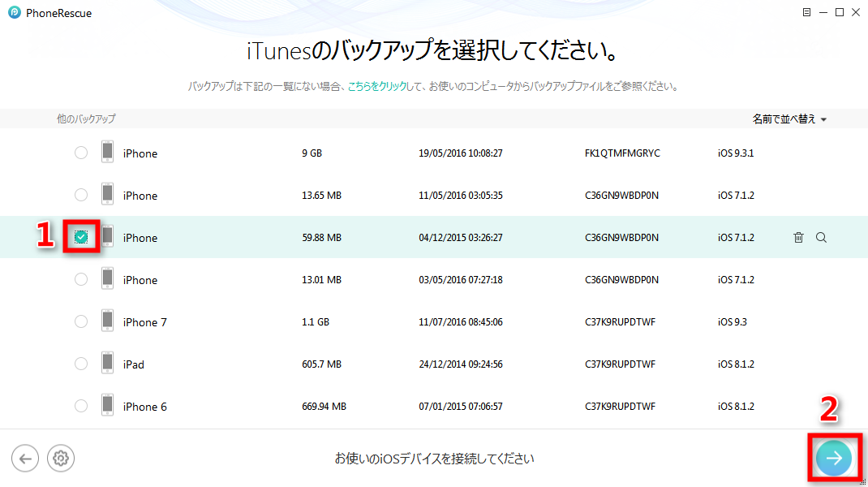Click the 他のバックアップ header label
Screen dimensions: 868x487
click(x=86, y=119)
